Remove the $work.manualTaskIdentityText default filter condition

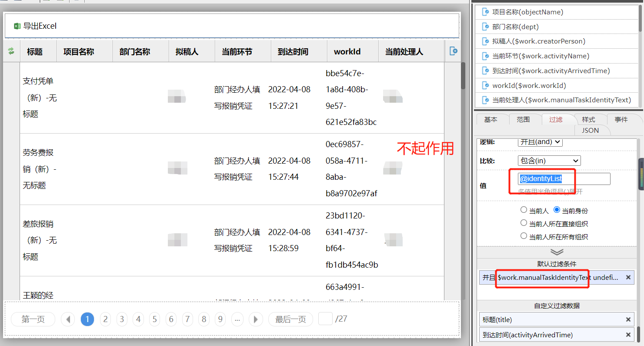[628, 277]
